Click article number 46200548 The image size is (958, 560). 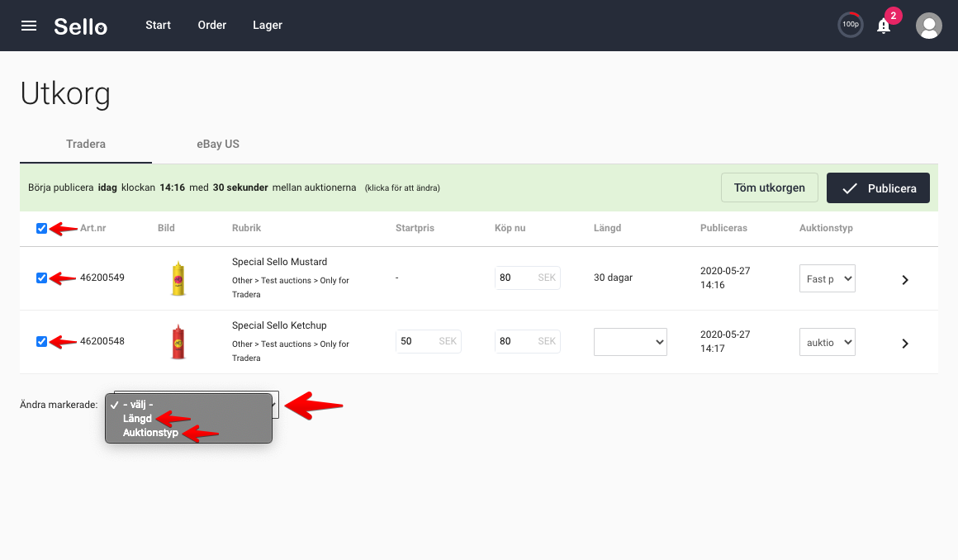click(x=102, y=341)
